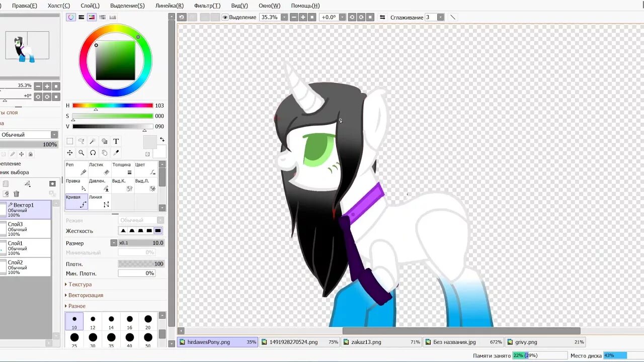Select the Zoom magnifier tool
This screenshot has width=644, height=362.
pyautogui.click(x=81, y=153)
